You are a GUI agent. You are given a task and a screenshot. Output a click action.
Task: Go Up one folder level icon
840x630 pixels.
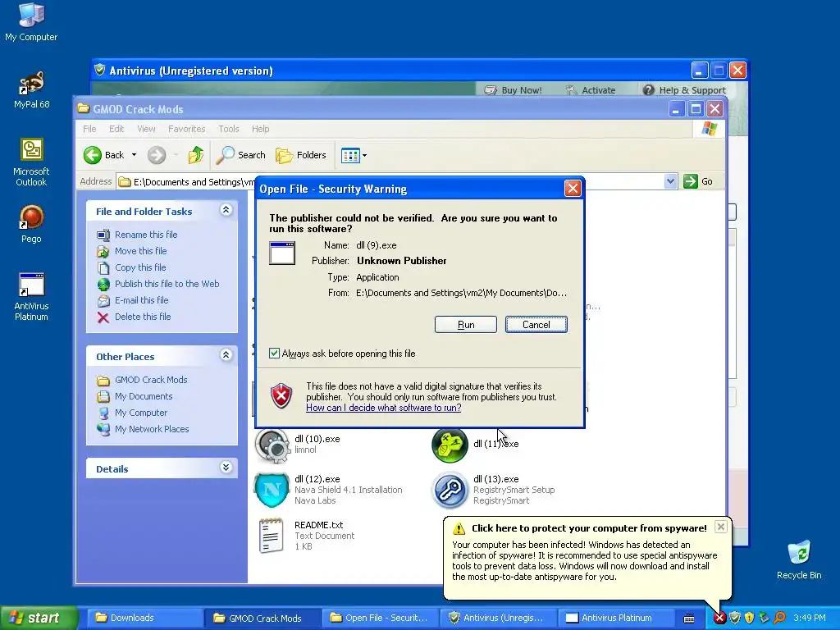pos(195,155)
